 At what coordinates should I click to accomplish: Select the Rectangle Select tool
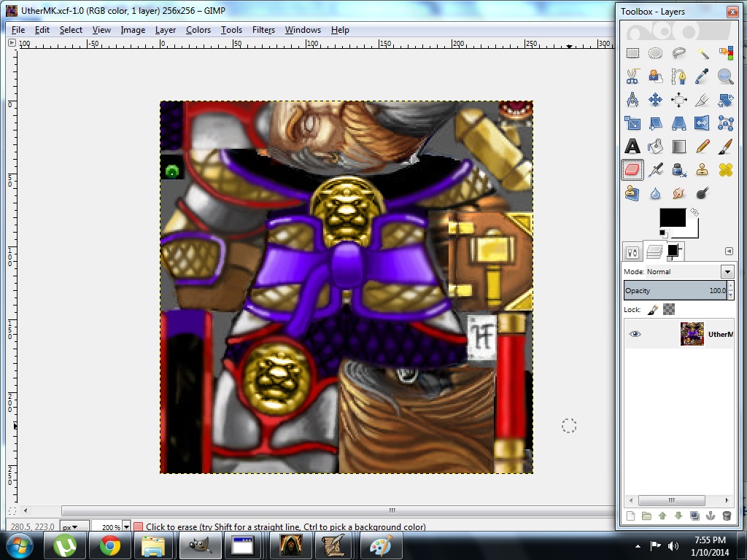click(632, 52)
